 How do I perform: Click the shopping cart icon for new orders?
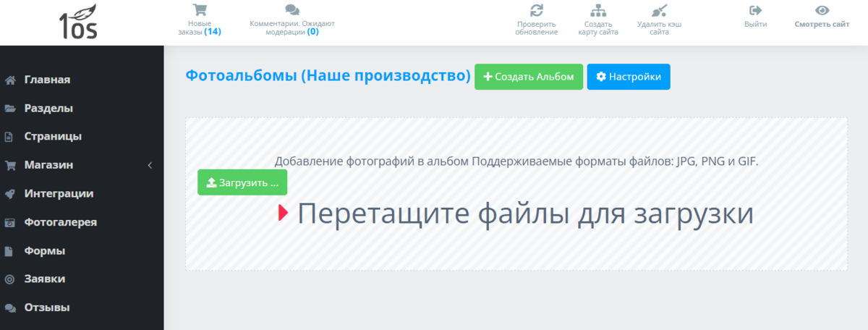(x=199, y=10)
